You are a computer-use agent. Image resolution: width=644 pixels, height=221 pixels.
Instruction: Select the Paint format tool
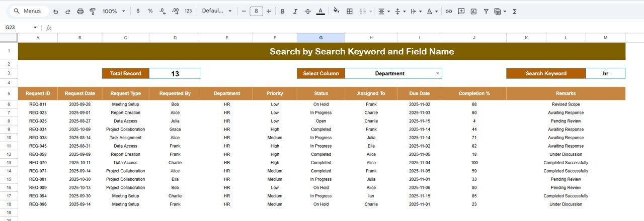(x=93, y=11)
